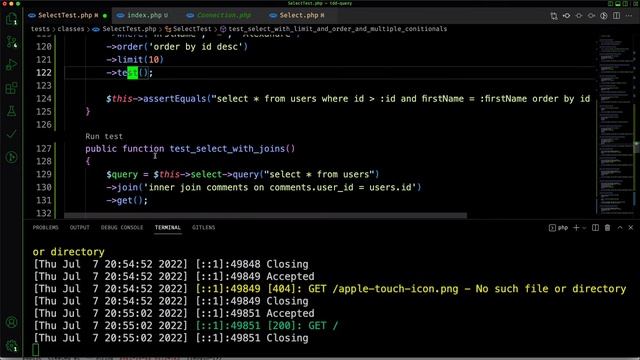Screen dimensions: 640x360
Task: Open the GitLens panel tab
Action: coord(204,228)
